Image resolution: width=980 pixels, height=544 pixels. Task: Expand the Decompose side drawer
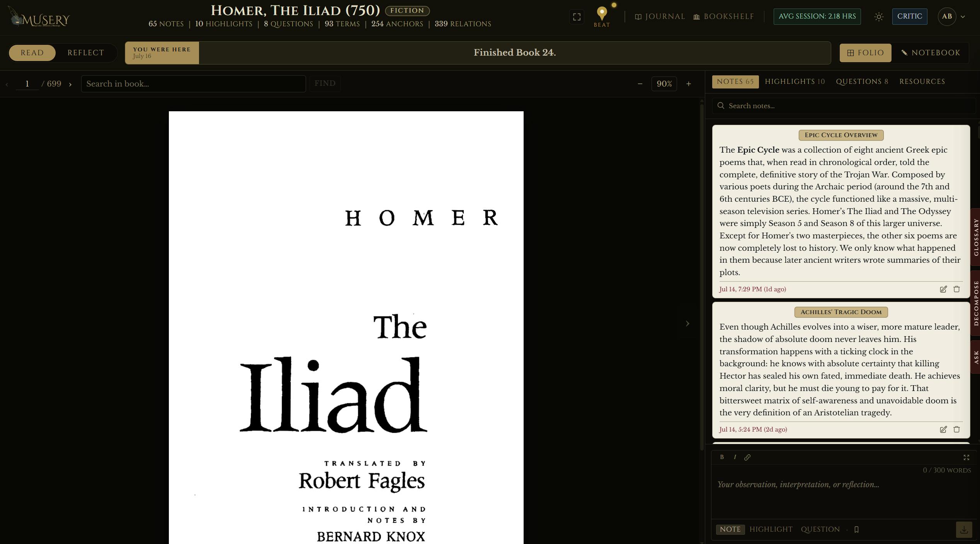(976, 303)
